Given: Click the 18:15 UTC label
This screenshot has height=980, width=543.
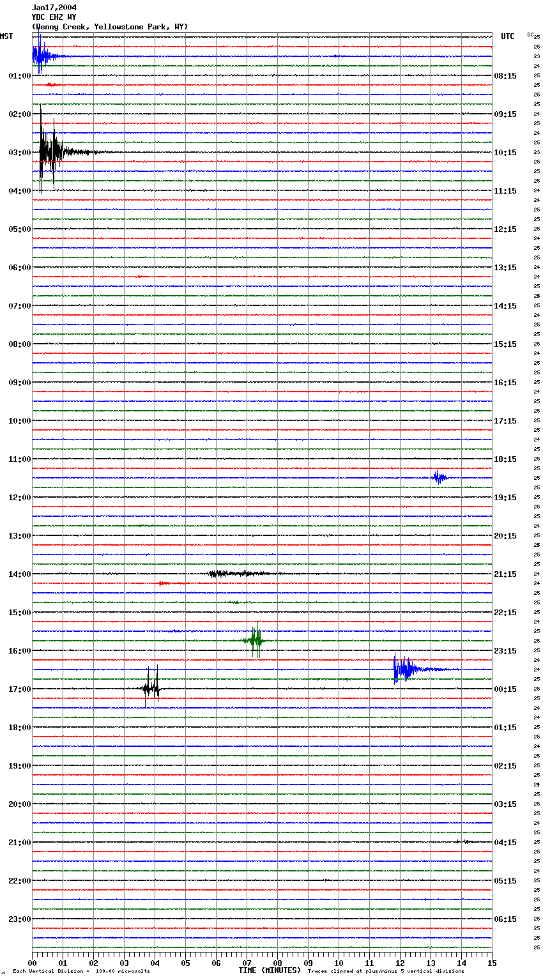Looking at the screenshot, I should coord(505,459).
